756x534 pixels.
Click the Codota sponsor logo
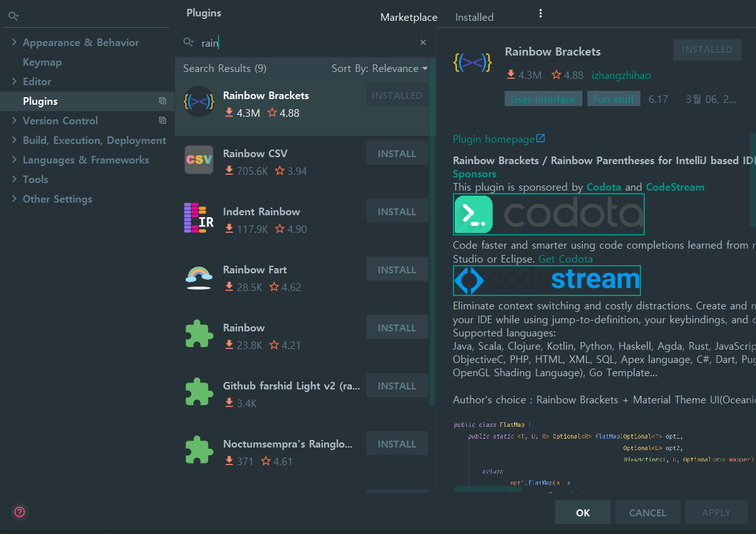click(x=549, y=215)
